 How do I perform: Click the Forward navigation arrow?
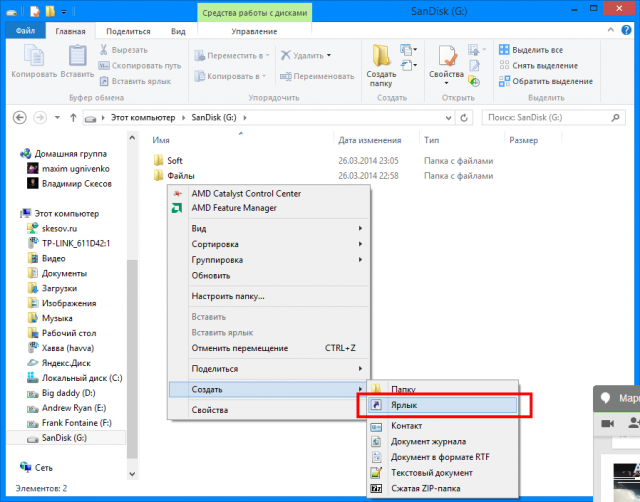(40, 118)
